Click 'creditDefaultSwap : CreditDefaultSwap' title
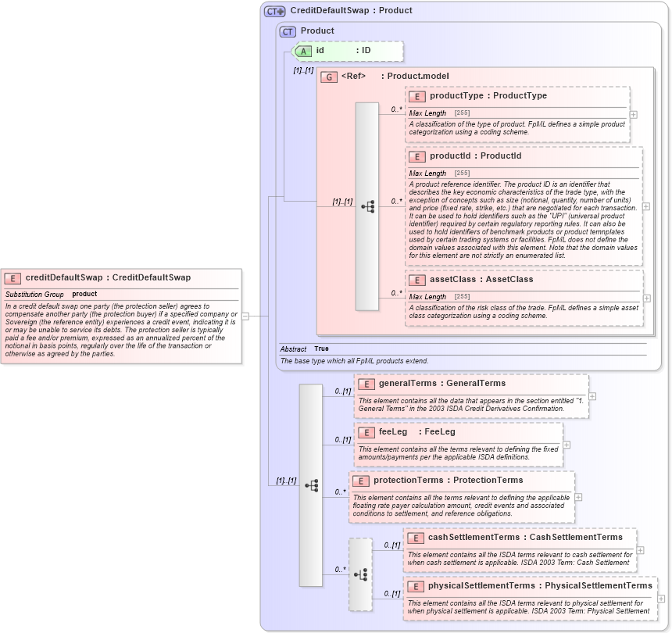 [108, 277]
